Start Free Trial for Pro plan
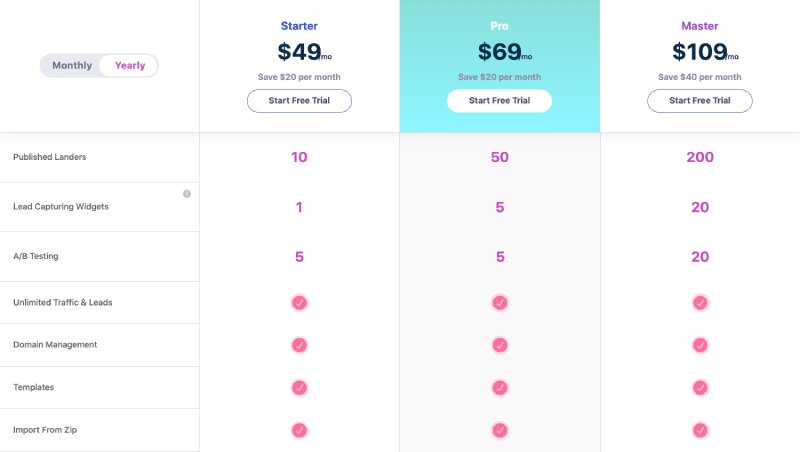 [x=499, y=101]
